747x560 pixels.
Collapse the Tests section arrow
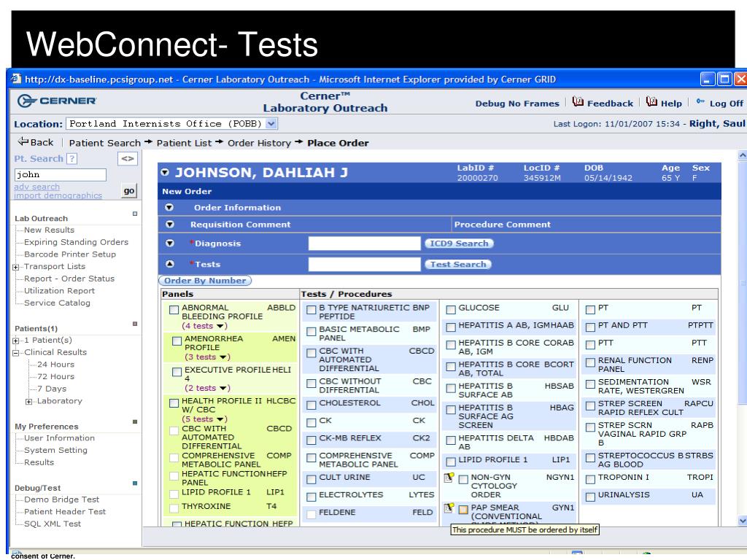pos(169,264)
